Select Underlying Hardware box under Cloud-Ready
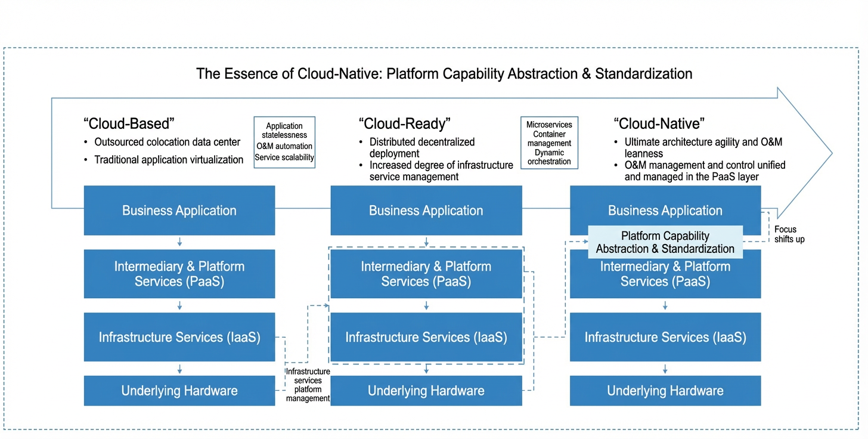The width and height of the screenshot is (868, 439). 426,391
